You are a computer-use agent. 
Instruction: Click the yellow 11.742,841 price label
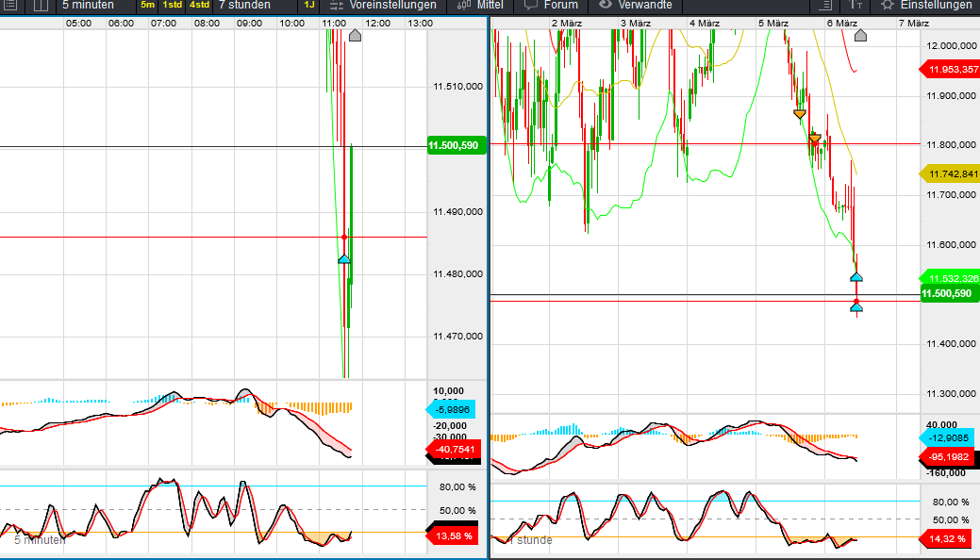[950, 174]
